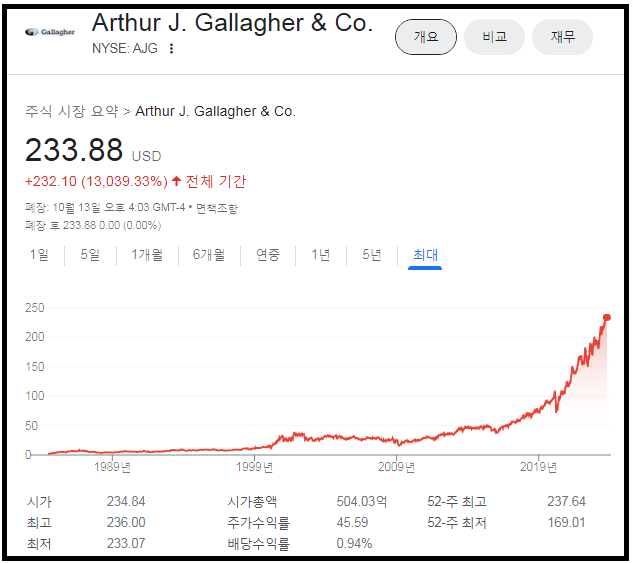Screen dimensions: 633x563
Task: Click the 1989년 axis label
Action: click(112, 467)
